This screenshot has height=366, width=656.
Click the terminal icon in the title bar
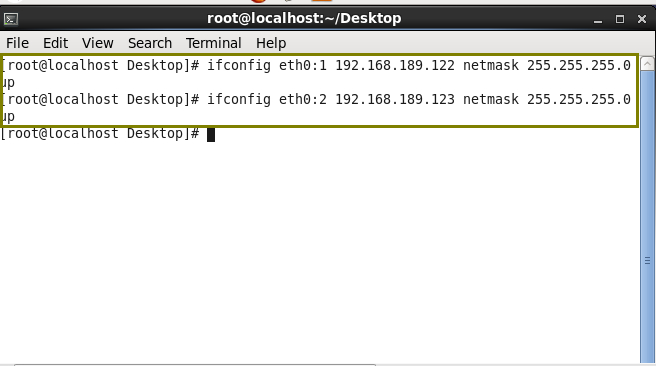(x=11, y=19)
